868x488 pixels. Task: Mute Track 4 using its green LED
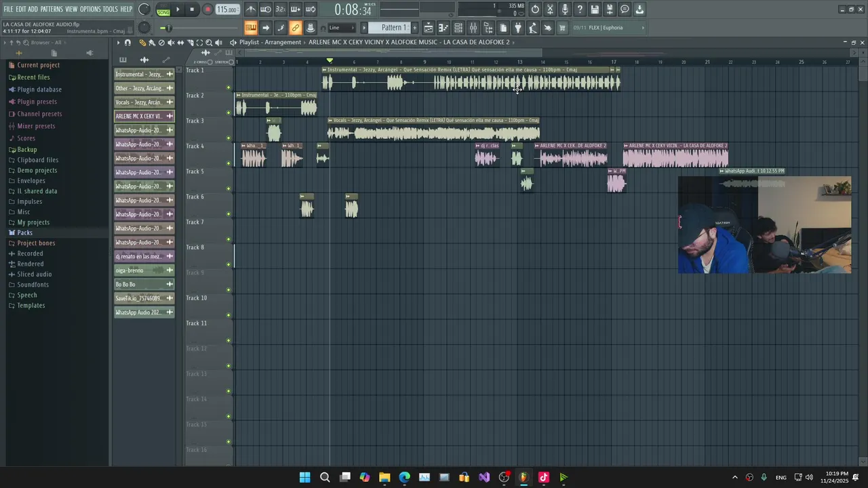[x=229, y=163]
